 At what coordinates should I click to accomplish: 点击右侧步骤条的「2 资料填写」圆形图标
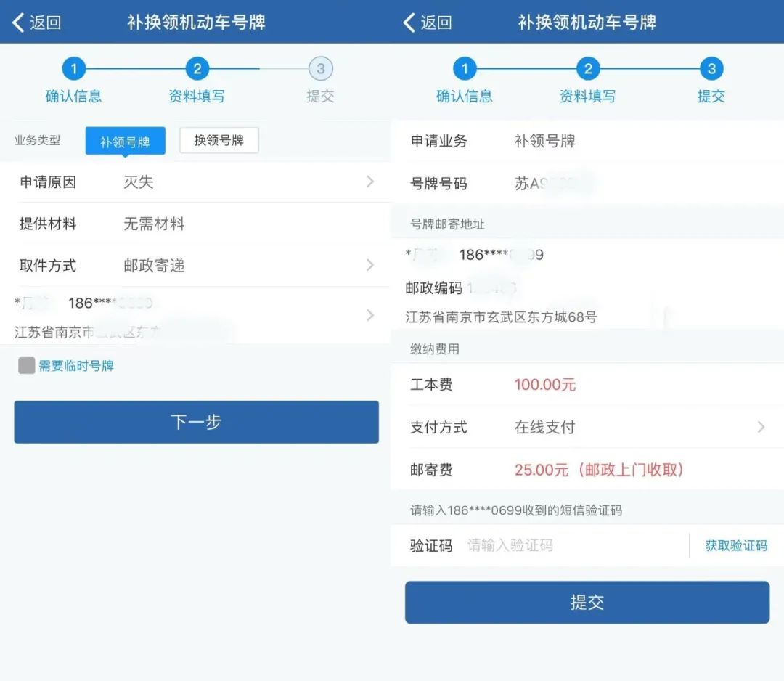(588, 68)
